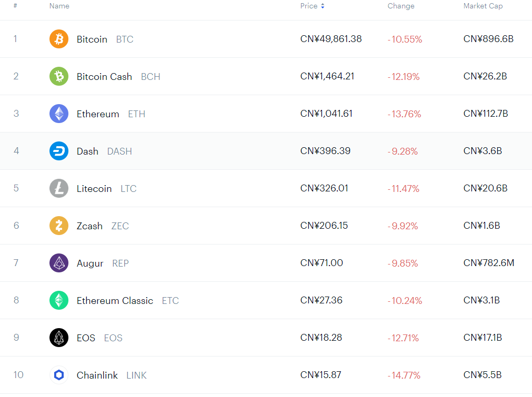Image resolution: width=532 pixels, height=397 pixels.
Task: Click the purple Augur icon
Action: click(59, 263)
